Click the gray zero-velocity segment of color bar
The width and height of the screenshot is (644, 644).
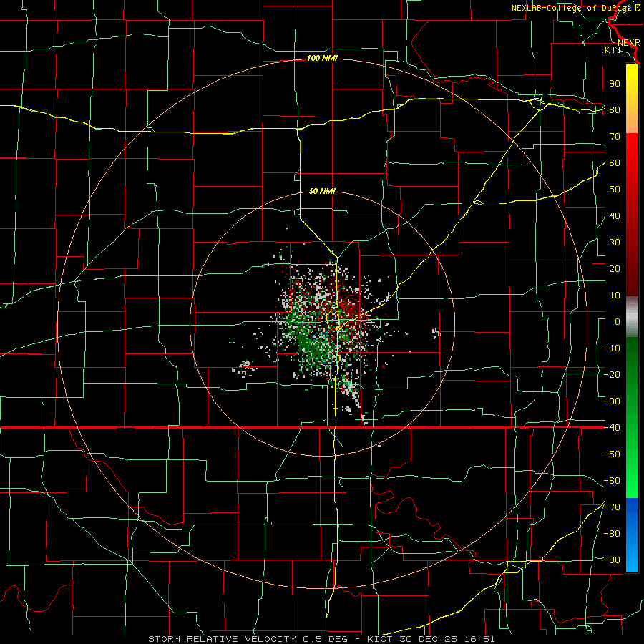coord(632,317)
